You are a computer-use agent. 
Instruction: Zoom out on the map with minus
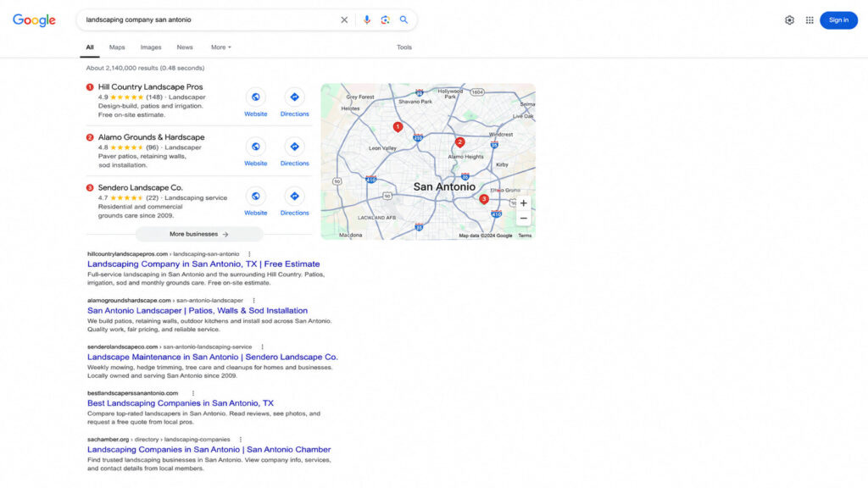pos(524,218)
